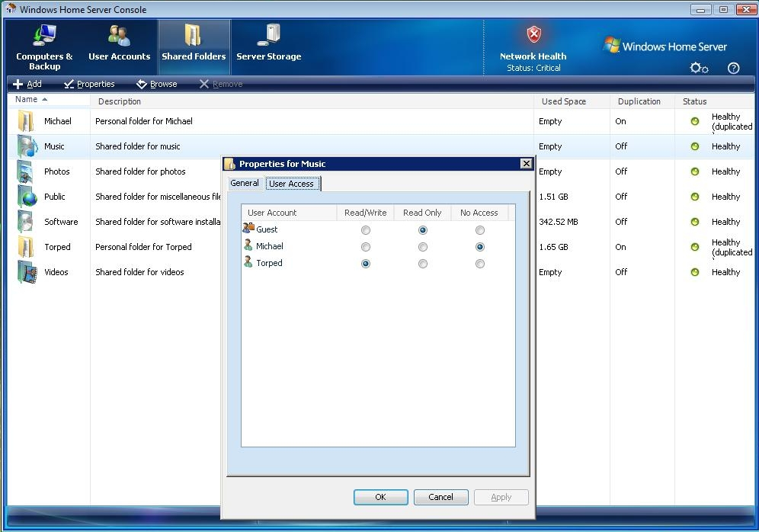
Task: Click Cancel in the Properties dialog
Action: coord(440,497)
